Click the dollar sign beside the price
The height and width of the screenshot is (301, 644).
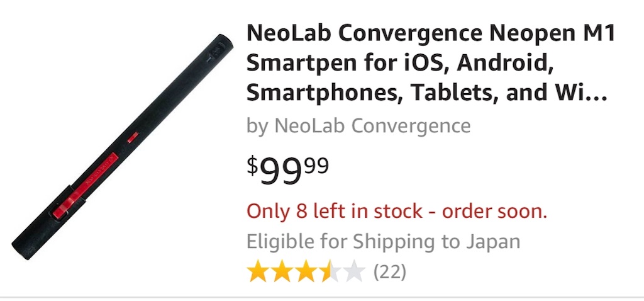tap(252, 166)
